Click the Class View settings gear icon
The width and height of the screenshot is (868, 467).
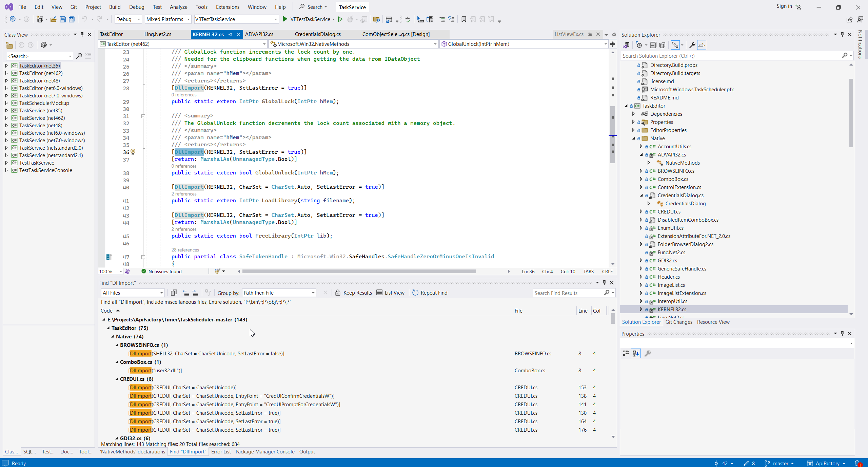pos(44,45)
